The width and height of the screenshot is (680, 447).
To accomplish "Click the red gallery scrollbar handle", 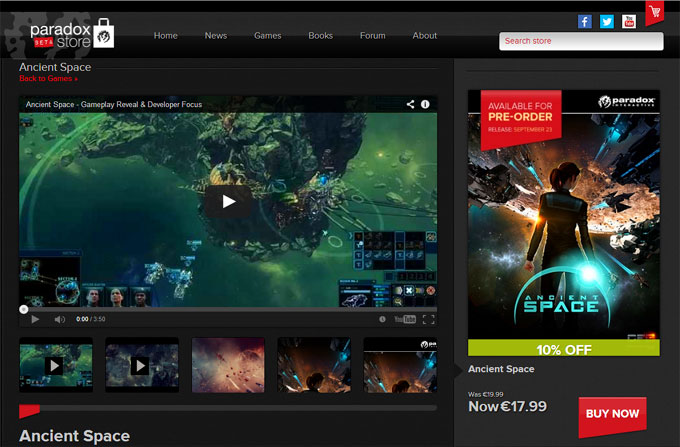I will click(x=29, y=411).
